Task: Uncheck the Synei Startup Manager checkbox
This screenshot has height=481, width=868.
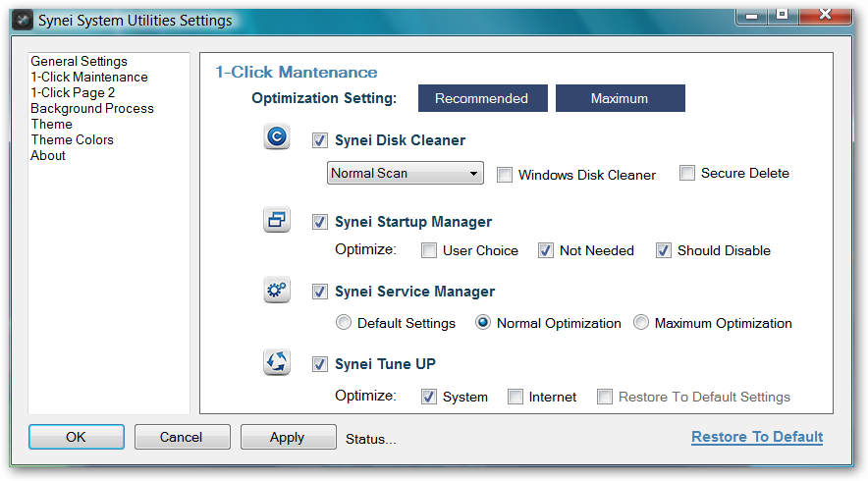Action: [x=319, y=222]
